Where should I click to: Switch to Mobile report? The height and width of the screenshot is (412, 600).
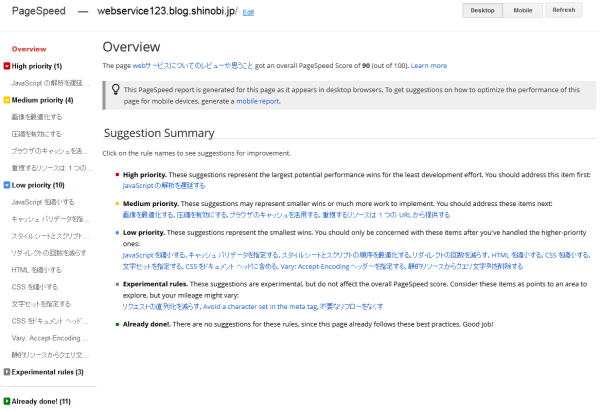[x=523, y=10]
